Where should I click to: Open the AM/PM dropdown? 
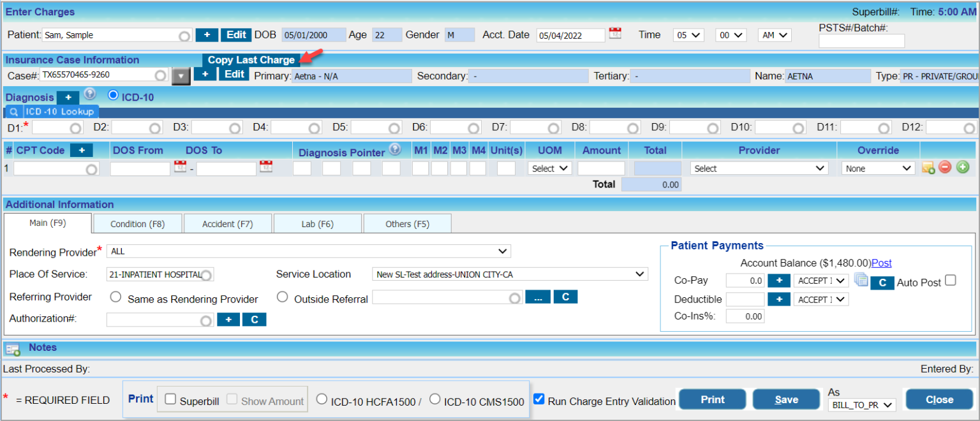[775, 35]
